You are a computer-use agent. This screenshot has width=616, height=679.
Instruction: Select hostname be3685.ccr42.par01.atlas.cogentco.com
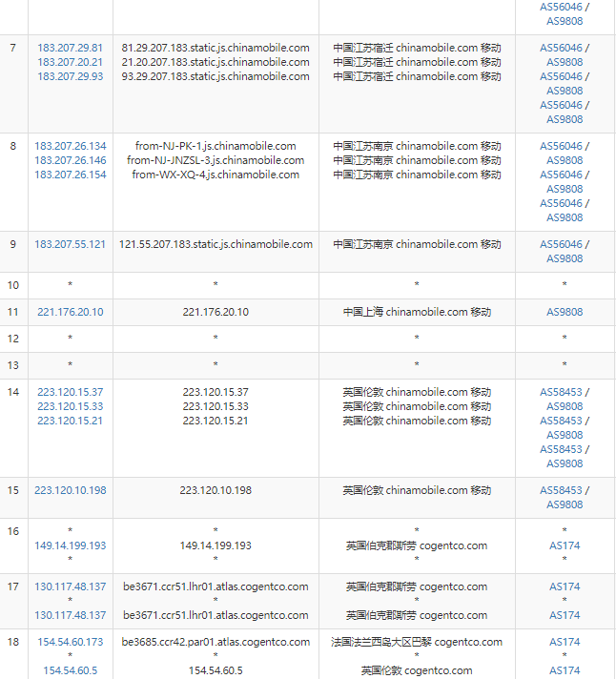point(216,642)
